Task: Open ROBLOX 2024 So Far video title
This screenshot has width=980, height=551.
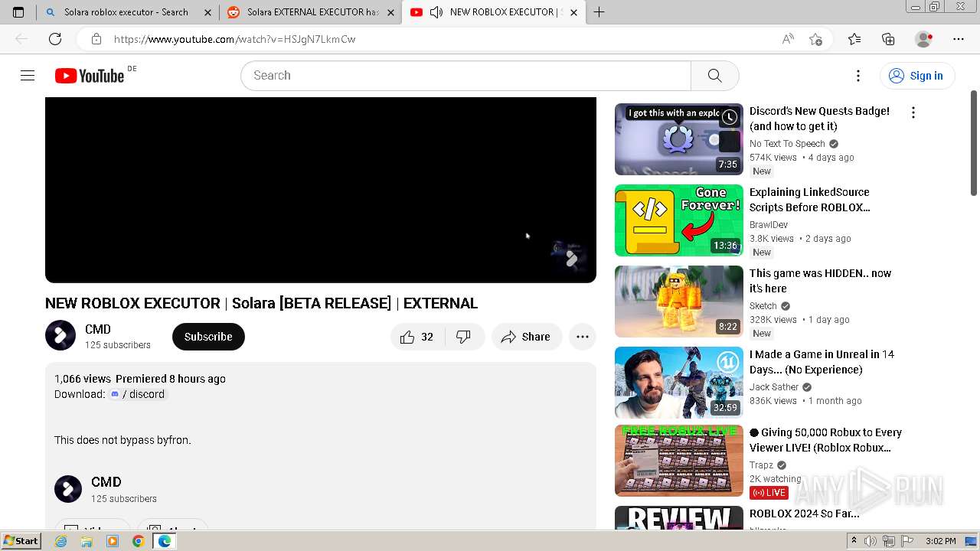Action: [804, 514]
